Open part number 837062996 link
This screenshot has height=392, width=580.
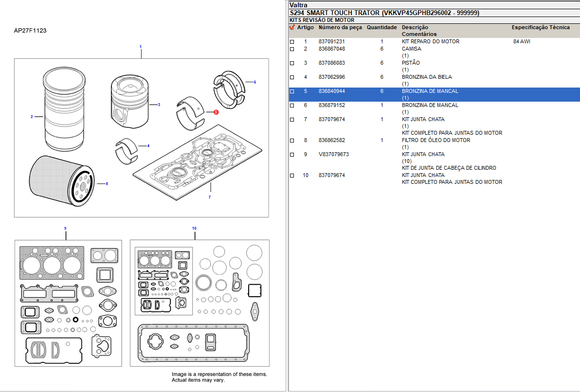[x=331, y=77]
